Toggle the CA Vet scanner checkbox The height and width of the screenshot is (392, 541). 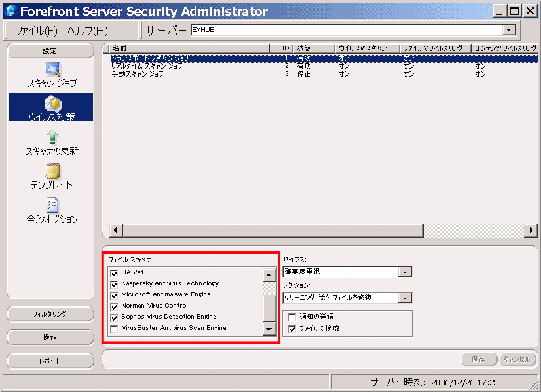(x=114, y=274)
